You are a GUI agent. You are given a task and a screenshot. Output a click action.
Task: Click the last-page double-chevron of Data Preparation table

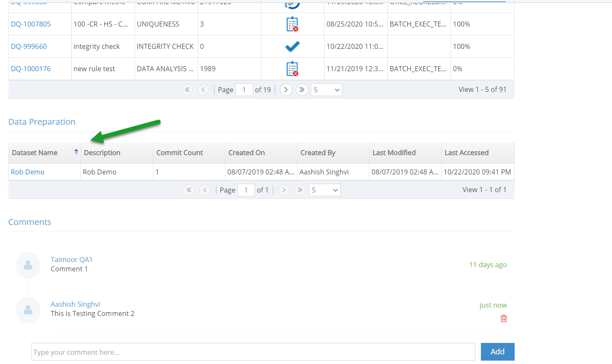coord(300,190)
